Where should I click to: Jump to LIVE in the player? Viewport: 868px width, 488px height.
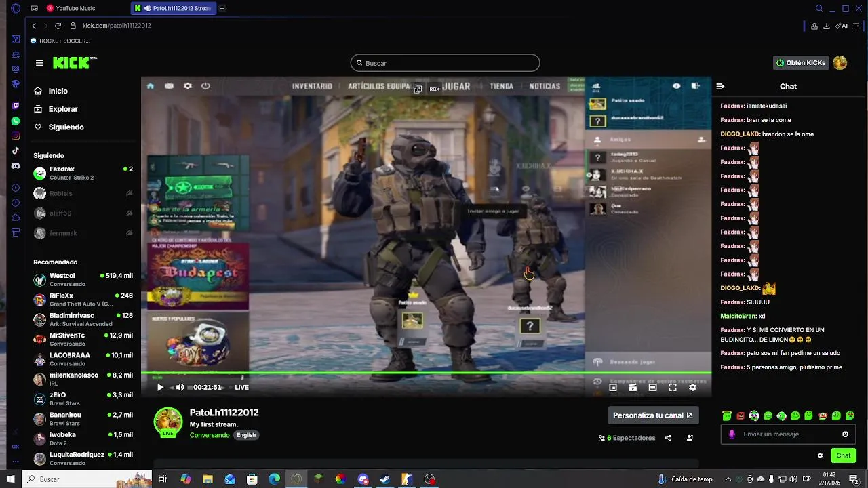pos(241,388)
